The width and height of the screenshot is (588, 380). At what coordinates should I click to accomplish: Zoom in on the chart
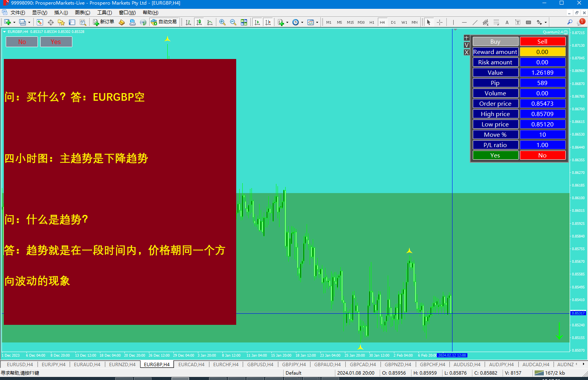222,22
